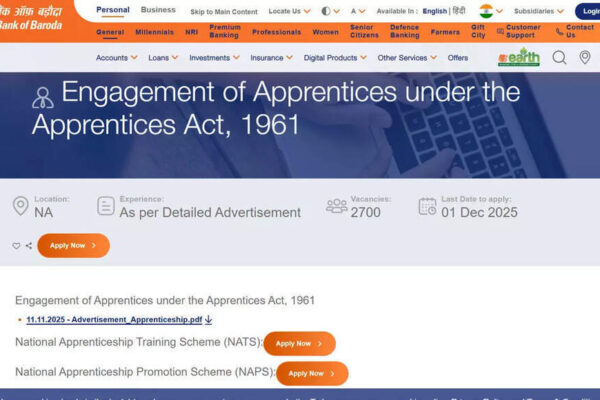Open the search magnifier icon
The height and width of the screenshot is (400, 600).
click(559, 58)
